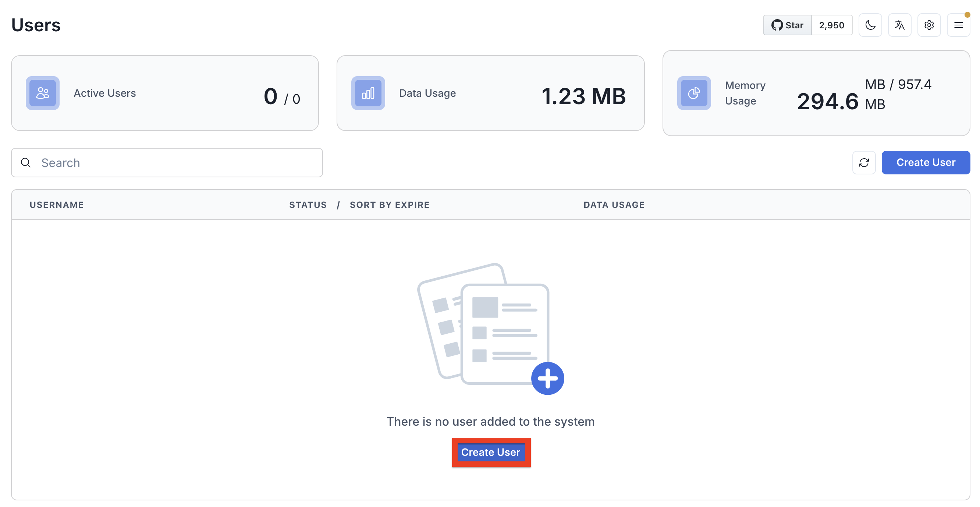Sort users by Status column

pyautogui.click(x=308, y=204)
